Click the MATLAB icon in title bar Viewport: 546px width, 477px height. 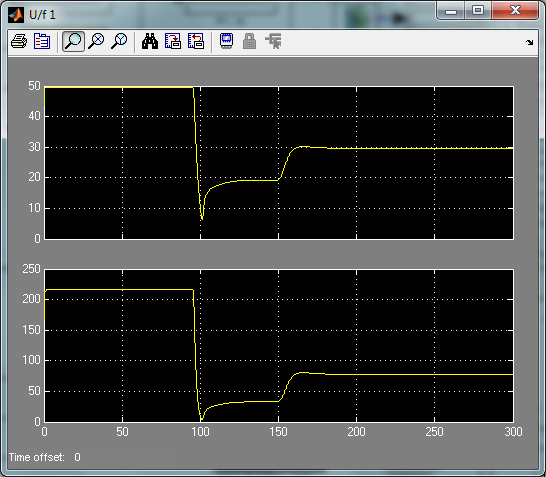tap(16, 15)
